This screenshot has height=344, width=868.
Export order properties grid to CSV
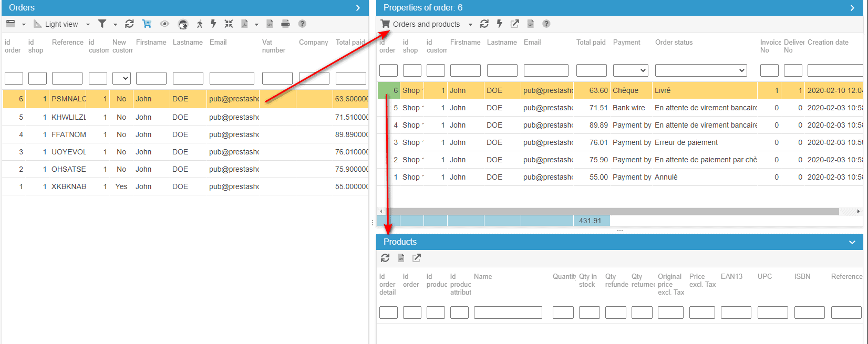click(x=531, y=24)
